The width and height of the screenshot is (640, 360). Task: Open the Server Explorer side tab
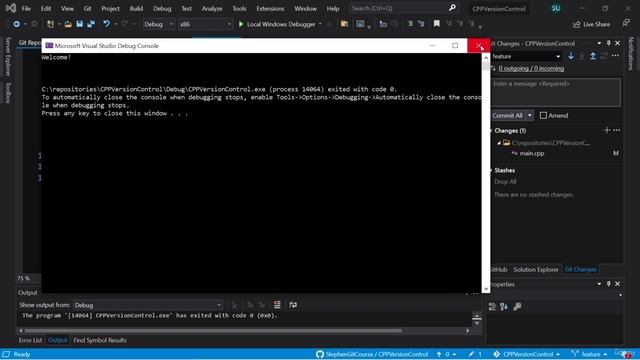[8, 56]
